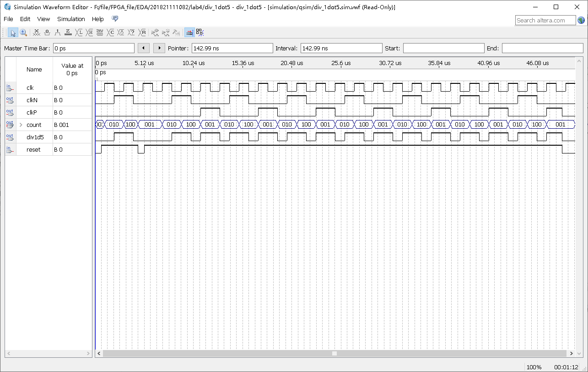Click the Count Value (C) icon
Image resolution: width=588 pixels, height=372 pixels.
110,33
